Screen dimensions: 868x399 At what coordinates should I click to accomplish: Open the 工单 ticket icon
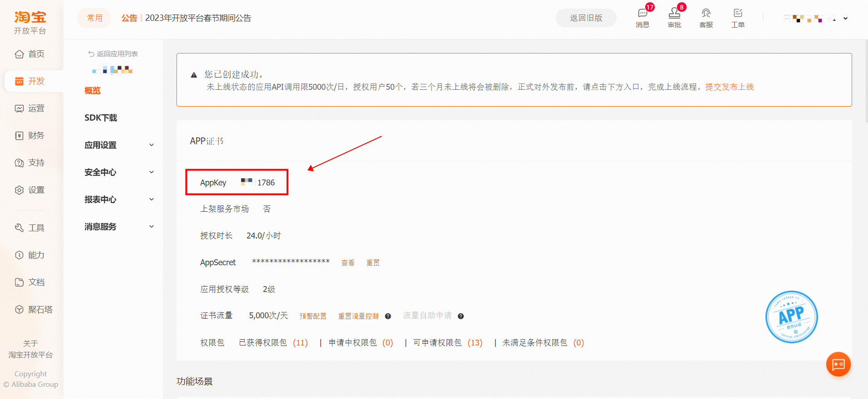tap(738, 18)
